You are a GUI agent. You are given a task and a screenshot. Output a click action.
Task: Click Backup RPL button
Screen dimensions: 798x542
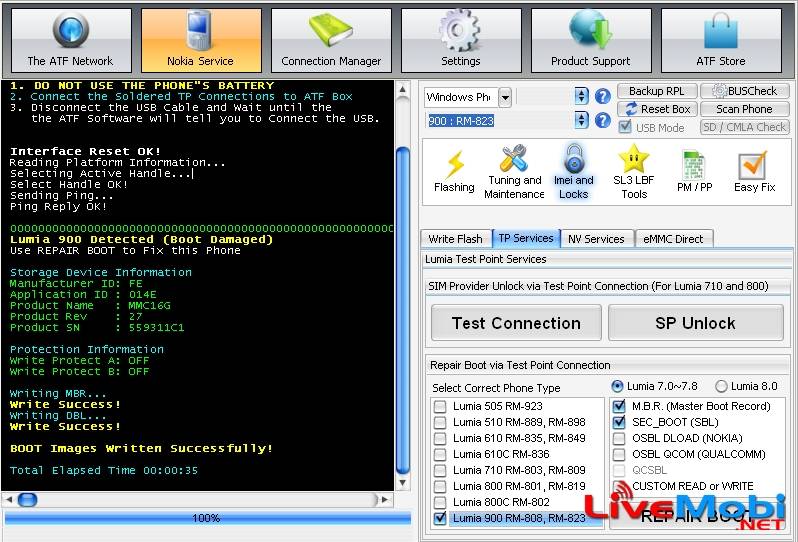pyautogui.click(x=657, y=91)
